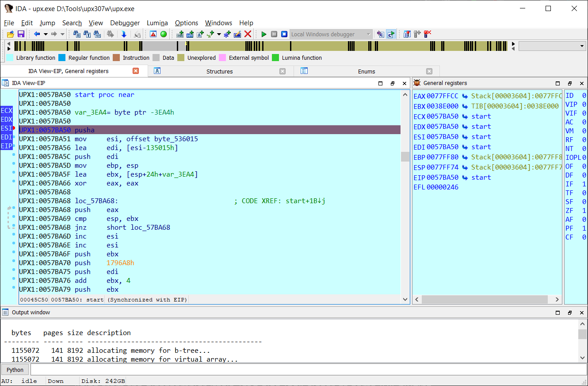Click the red warning triangle window icon
This screenshot has height=386, width=588.
coord(153,34)
